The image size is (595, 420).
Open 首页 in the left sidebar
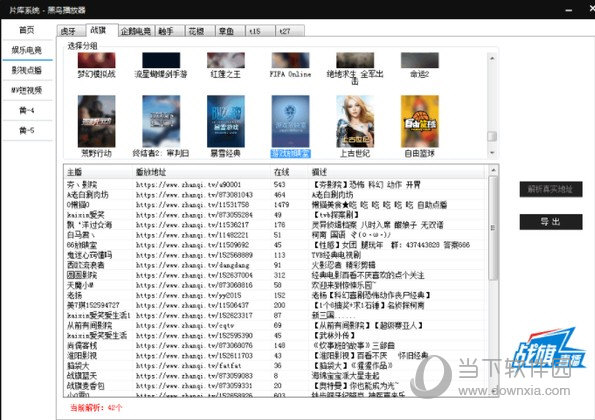click(x=27, y=30)
